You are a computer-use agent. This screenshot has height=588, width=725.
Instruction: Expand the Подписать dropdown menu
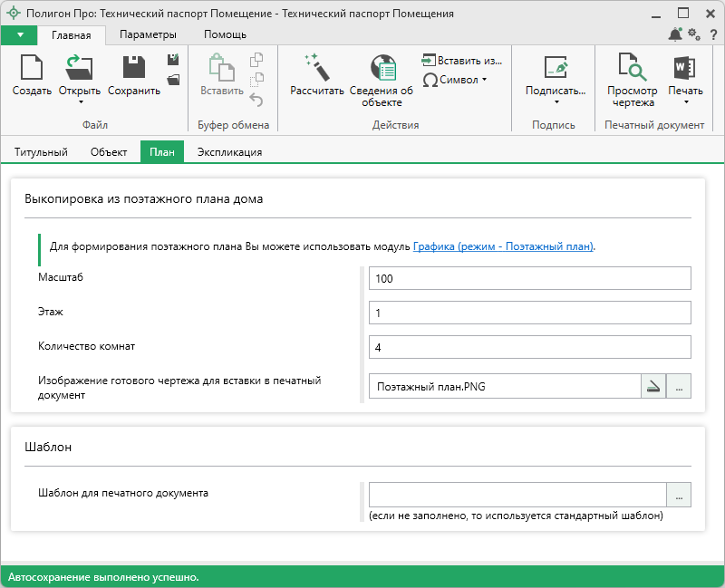[x=556, y=102]
